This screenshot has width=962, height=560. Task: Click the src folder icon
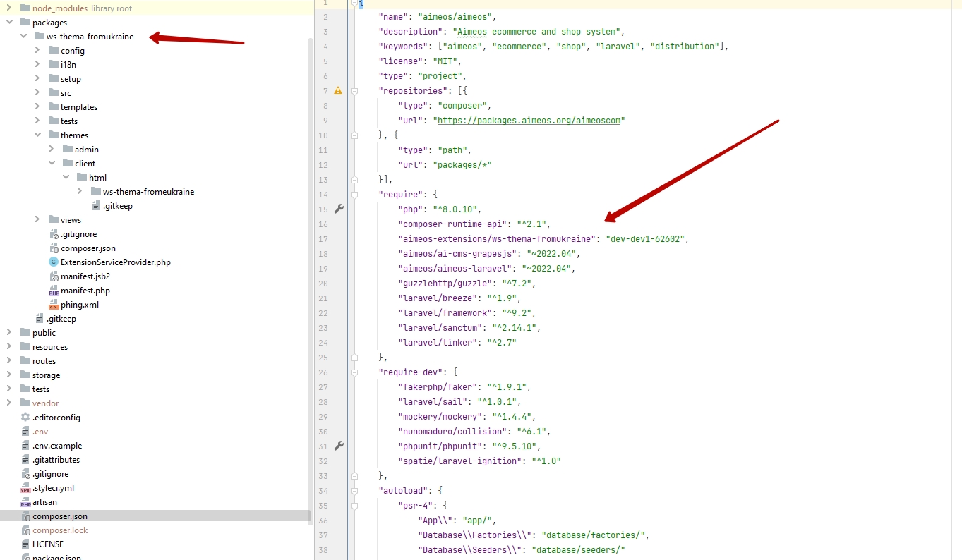pyautogui.click(x=54, y=93)
